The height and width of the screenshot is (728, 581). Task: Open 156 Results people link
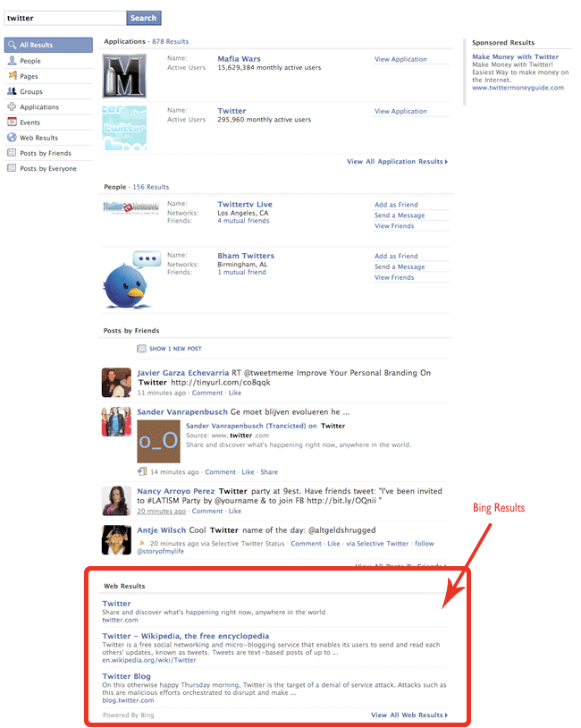click(151, 187)
